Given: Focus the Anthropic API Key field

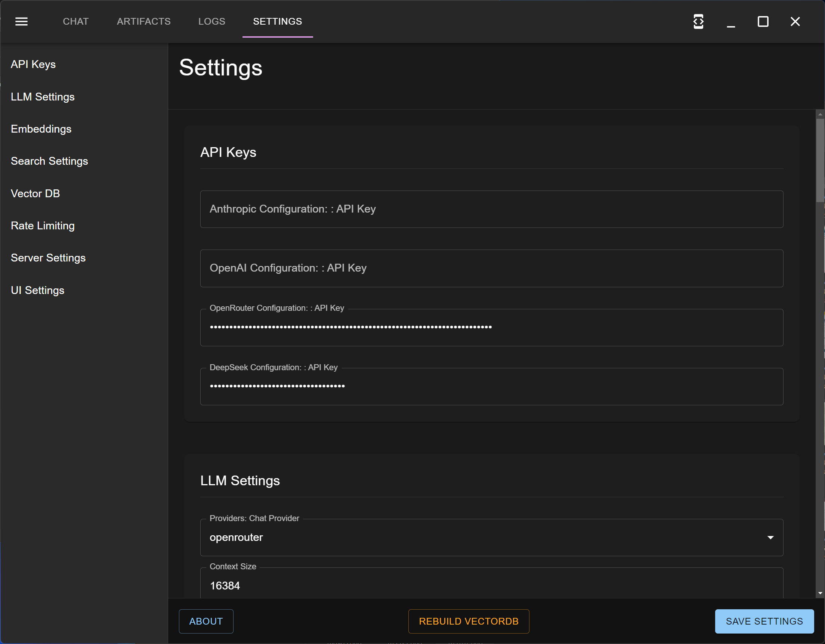Looking at the screenshot, I should (x=491, y=209).
